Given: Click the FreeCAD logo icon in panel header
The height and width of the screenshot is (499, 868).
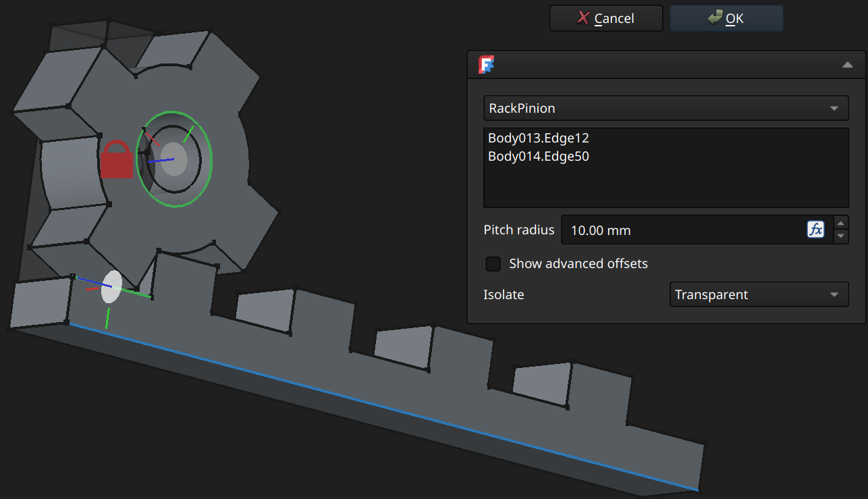Looking at the screenshot, I should (487, 65).
